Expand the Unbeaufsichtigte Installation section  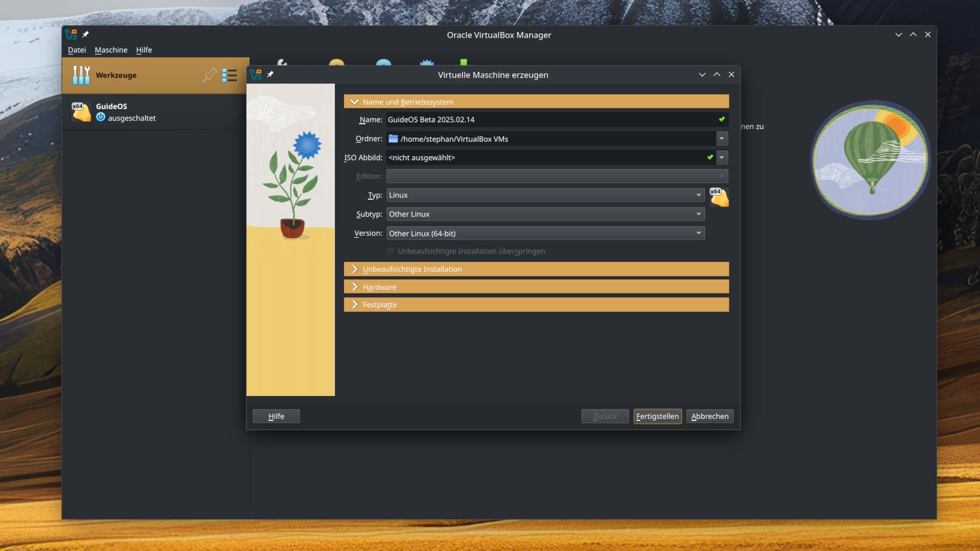(536, 269)
